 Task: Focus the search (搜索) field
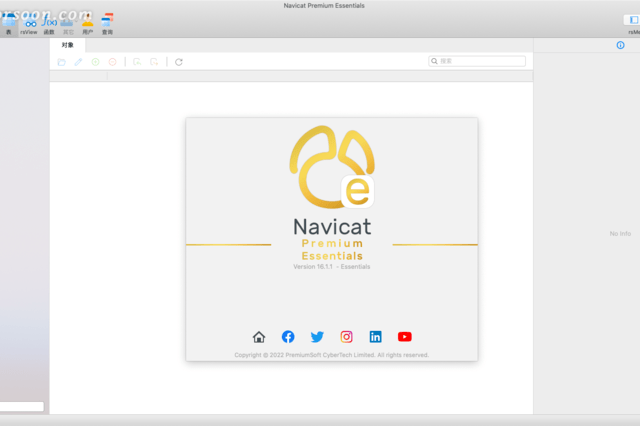477,61
